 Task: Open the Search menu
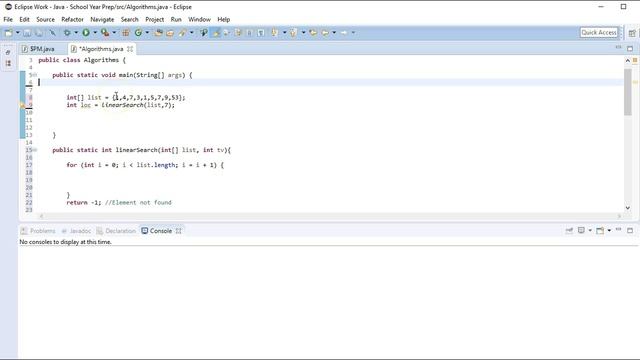point(129,19)
